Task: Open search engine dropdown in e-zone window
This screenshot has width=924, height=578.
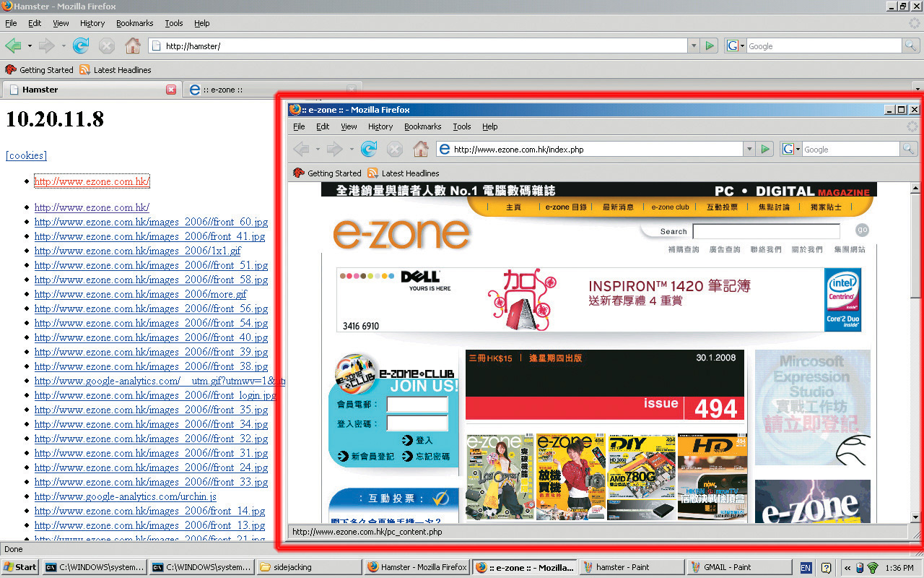Action: (790, 149)
